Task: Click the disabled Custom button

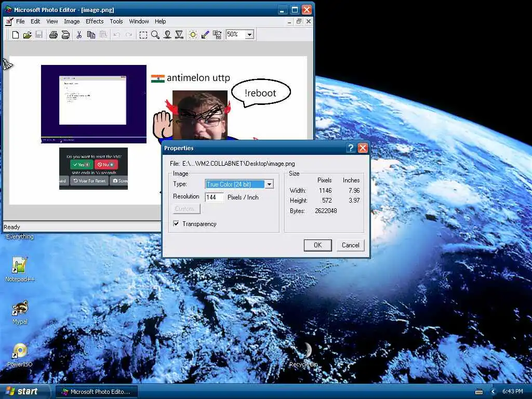Action: coord(187,209)
